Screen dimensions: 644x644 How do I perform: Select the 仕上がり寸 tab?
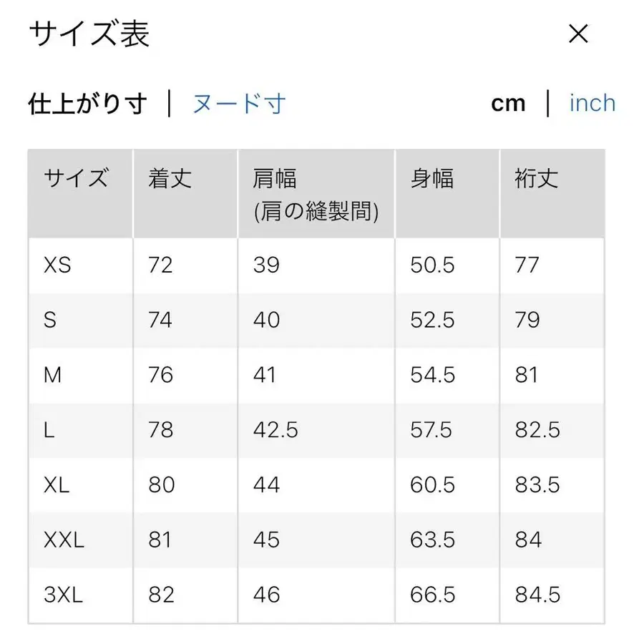[89, 103]
